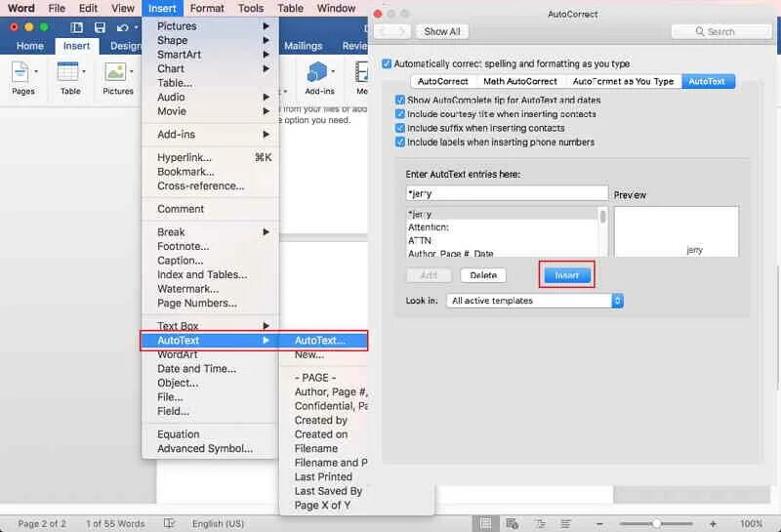Screen dimensions: 781x532
Task: Open the Word app menu
Action: [21, 8]
